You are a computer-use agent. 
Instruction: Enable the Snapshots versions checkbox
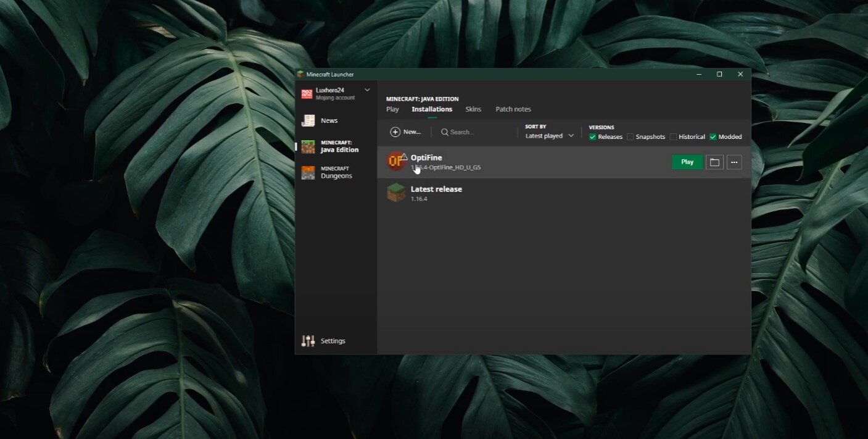pyautogui.click(x=630, y=137)
